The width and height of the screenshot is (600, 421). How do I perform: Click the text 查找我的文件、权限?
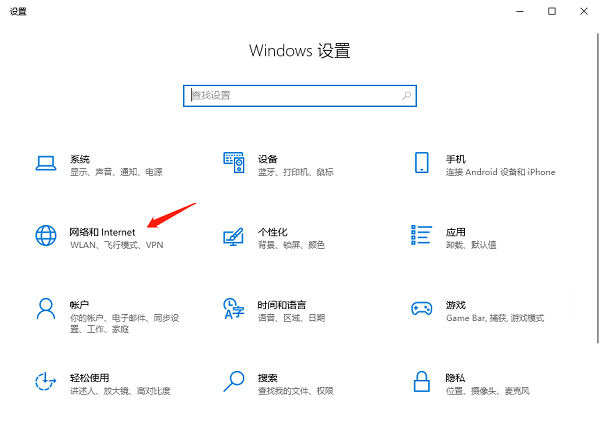tap(295, 391)
